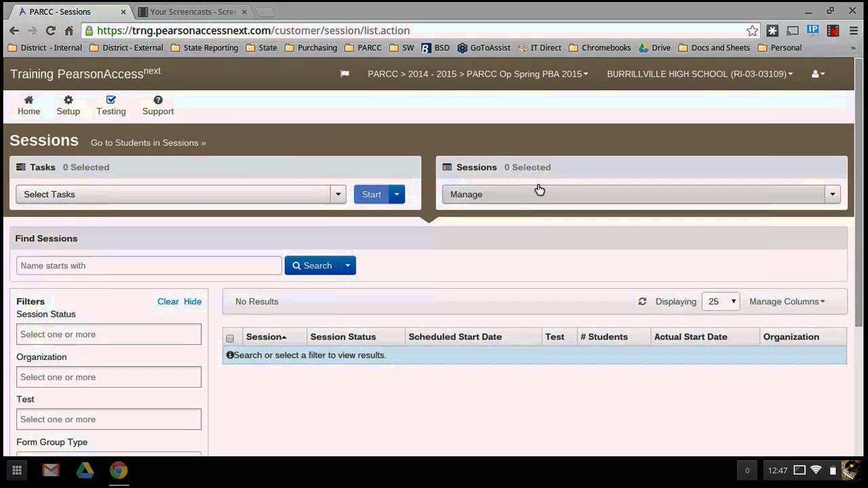The width and height of the screenshot is (868, 488).
Task: Click the Wi-Fi status icon
Action: (x=816, y=470)
